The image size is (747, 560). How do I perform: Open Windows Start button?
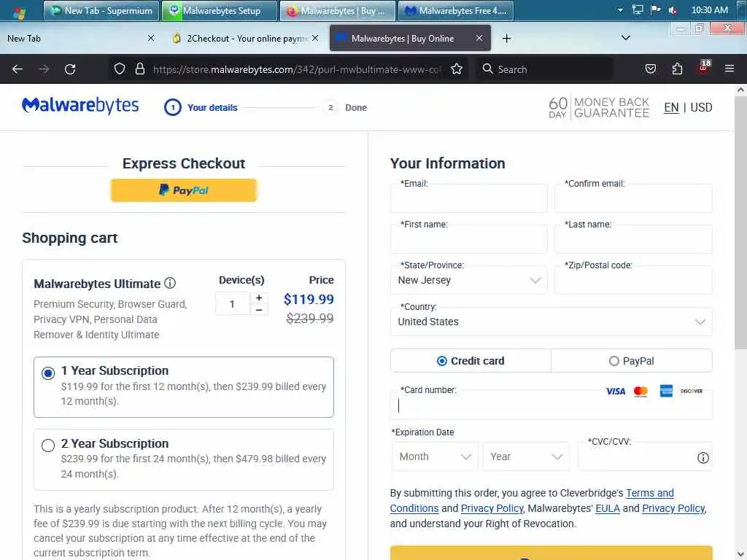point(20,12)
